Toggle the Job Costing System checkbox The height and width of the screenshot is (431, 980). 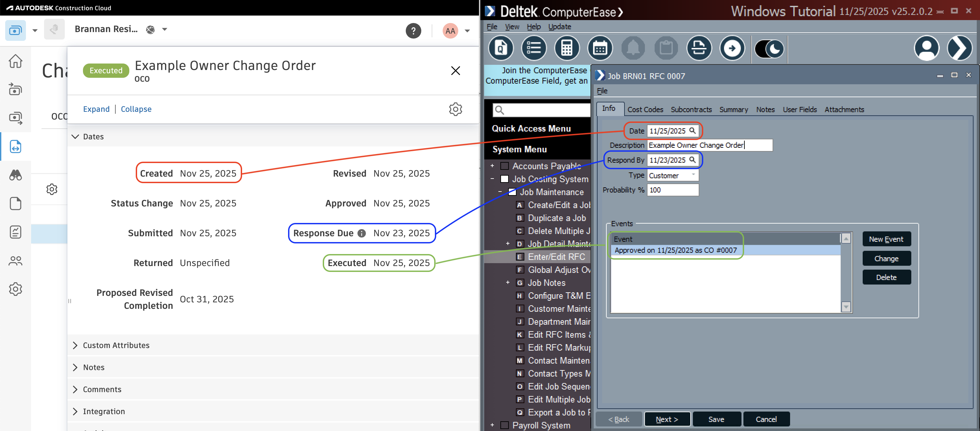click(x=505, y=179)
